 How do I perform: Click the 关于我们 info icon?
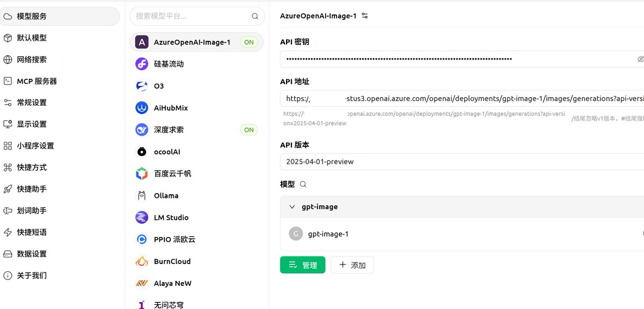tap(8, 276)
